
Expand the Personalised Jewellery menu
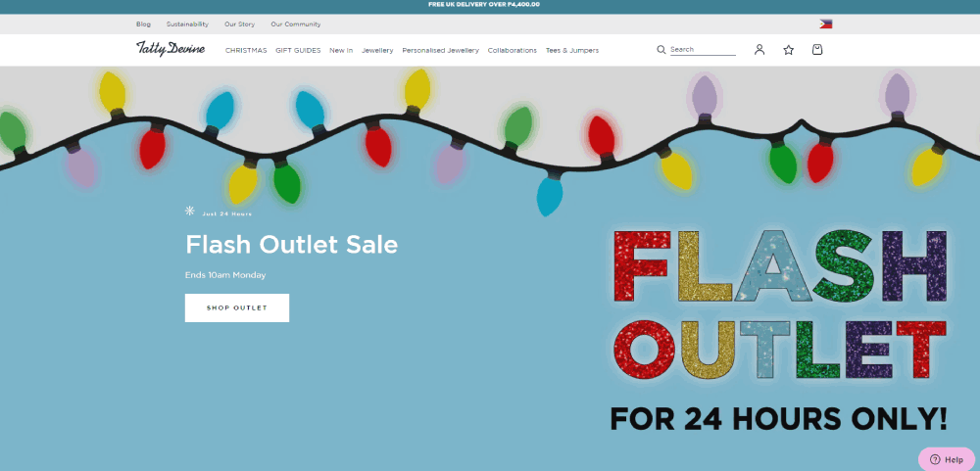pos(441,51)
